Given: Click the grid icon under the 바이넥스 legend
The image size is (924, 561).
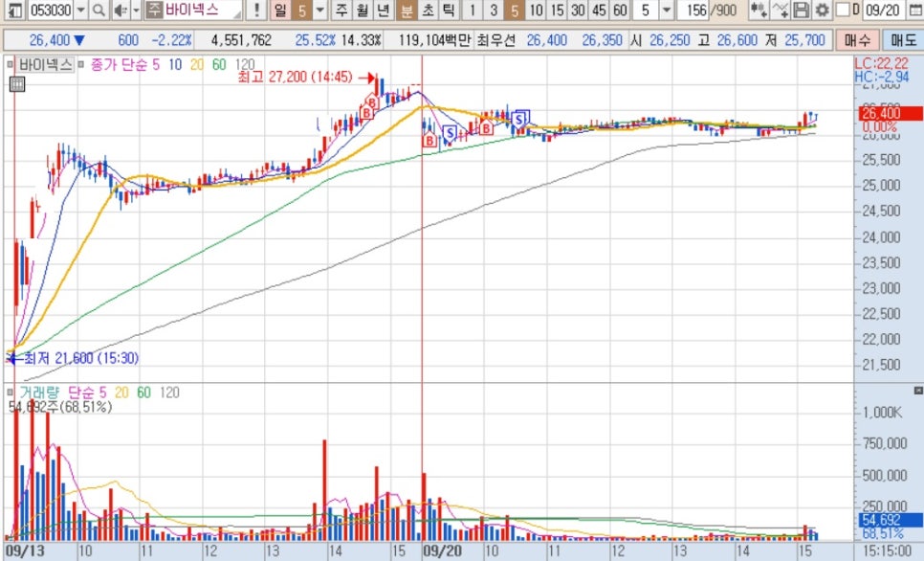Looking at the screenshot, I should click(17, 84).
